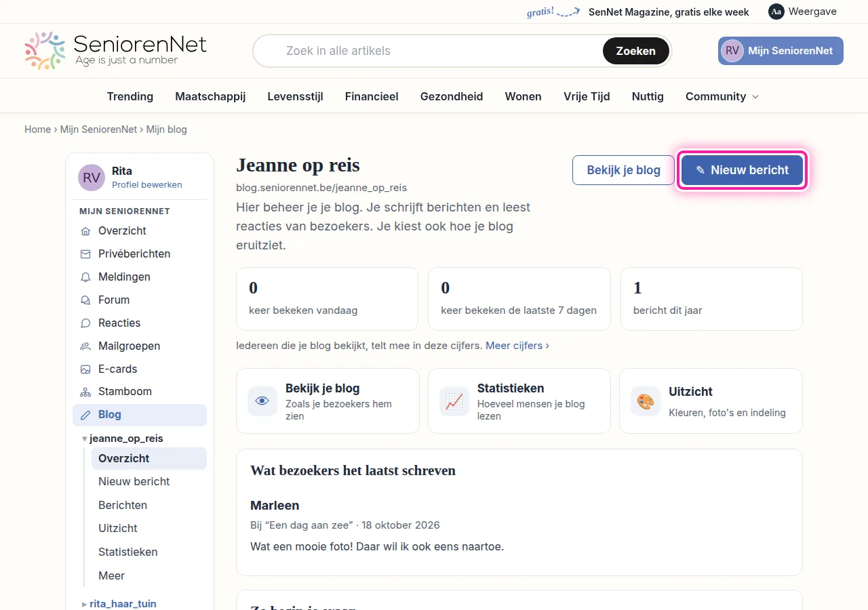868x610 pixels.
Task: Click the outlined Bekijk je blog button
Action: (624, 170)
